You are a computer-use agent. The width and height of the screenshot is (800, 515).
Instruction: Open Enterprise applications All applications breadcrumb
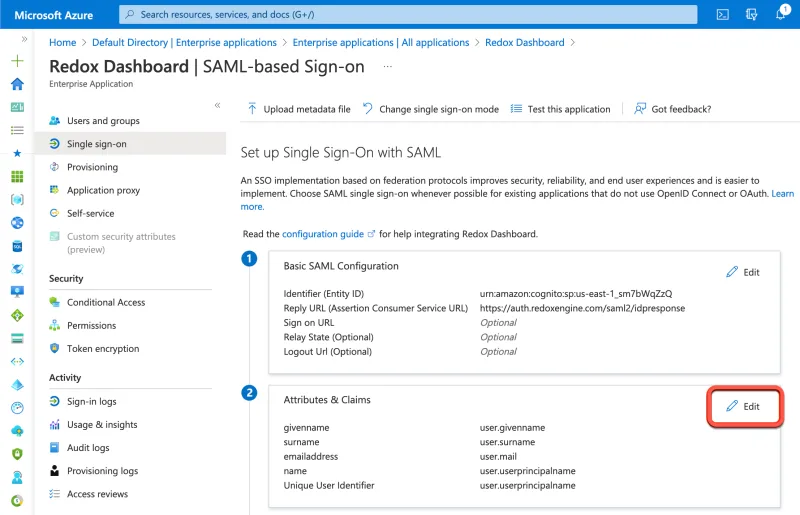tap(381, 42)
